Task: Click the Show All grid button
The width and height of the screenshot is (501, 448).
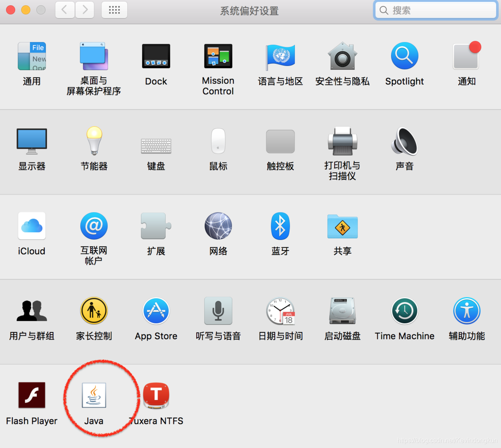Action: coord(114,10)
